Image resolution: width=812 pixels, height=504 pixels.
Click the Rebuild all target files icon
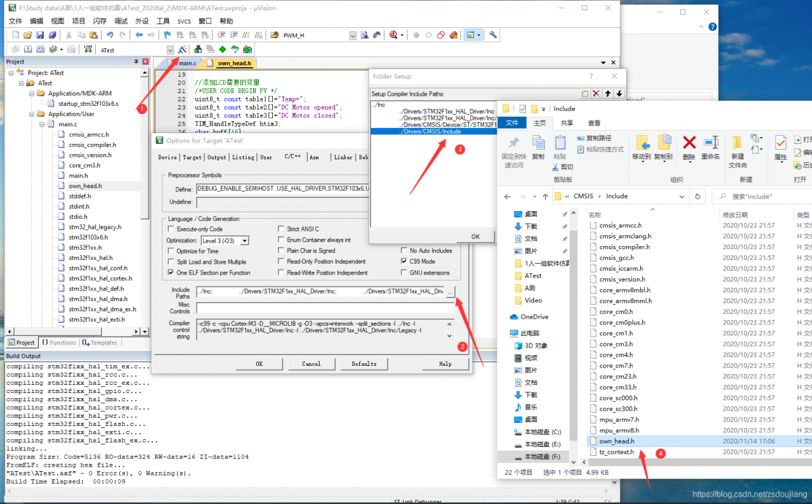pos(40,49)
